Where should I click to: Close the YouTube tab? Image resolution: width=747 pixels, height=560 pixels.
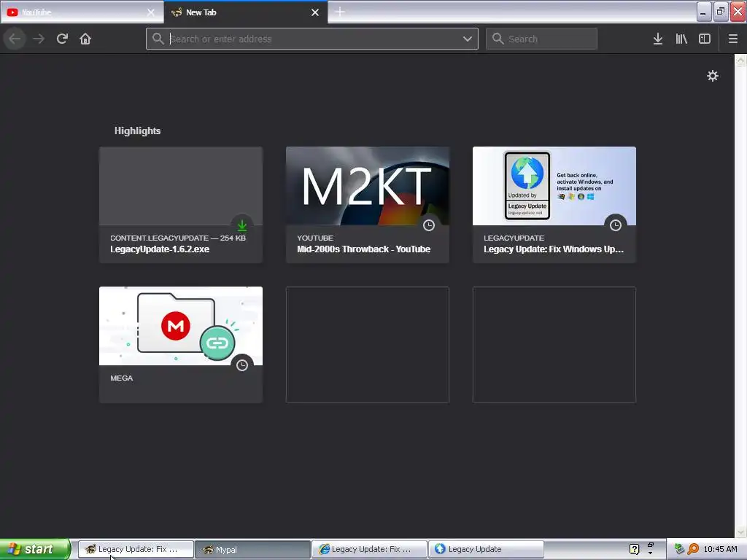[150, 12]
